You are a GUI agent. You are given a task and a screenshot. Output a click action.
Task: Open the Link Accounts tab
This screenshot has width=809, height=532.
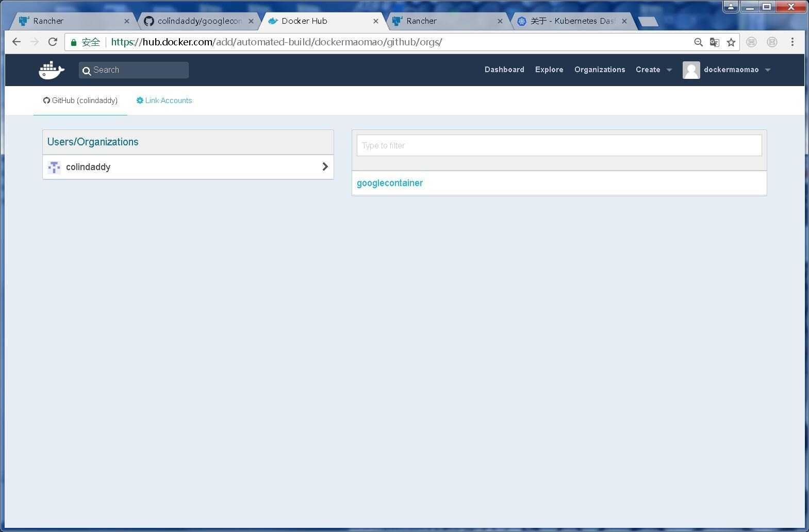point(164,101)
